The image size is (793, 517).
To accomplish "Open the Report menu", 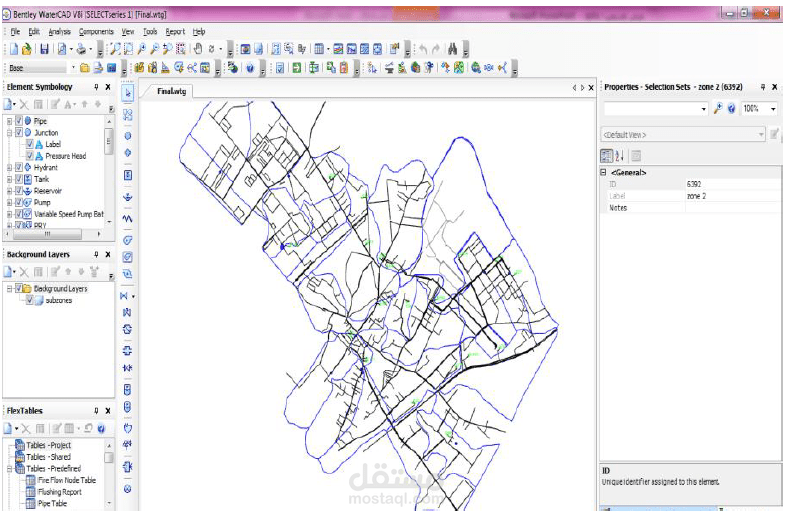I will tap(175, 31).
